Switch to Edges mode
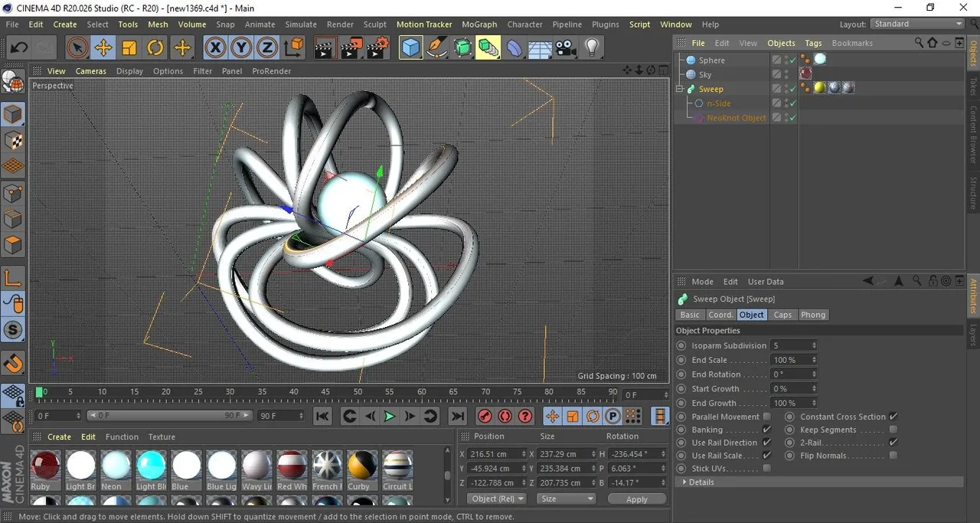980x523 pixels. pos(12,219)
